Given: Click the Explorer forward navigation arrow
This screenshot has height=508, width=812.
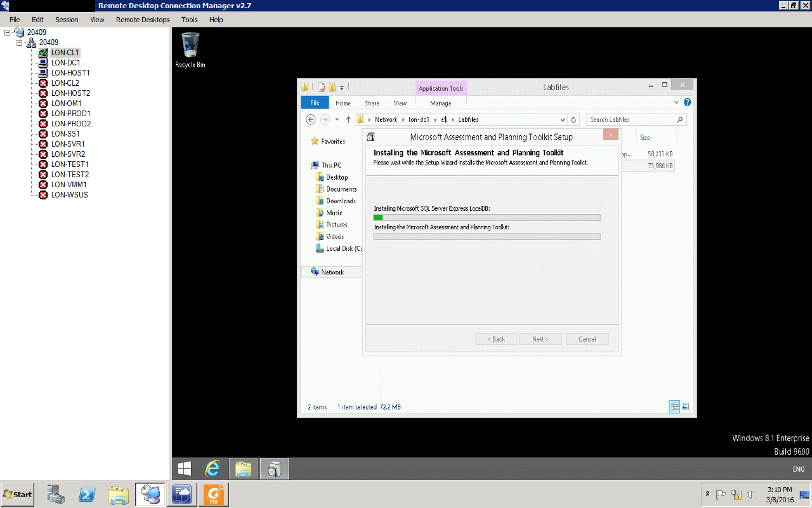Looking at the screenshot, I should (325, 119).
